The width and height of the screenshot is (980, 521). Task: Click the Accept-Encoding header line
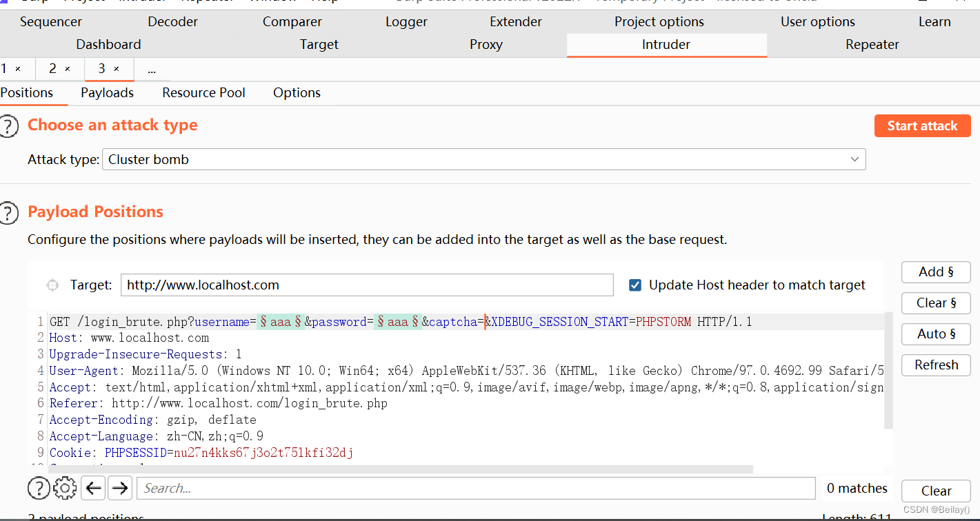click(x=152, y=420)
